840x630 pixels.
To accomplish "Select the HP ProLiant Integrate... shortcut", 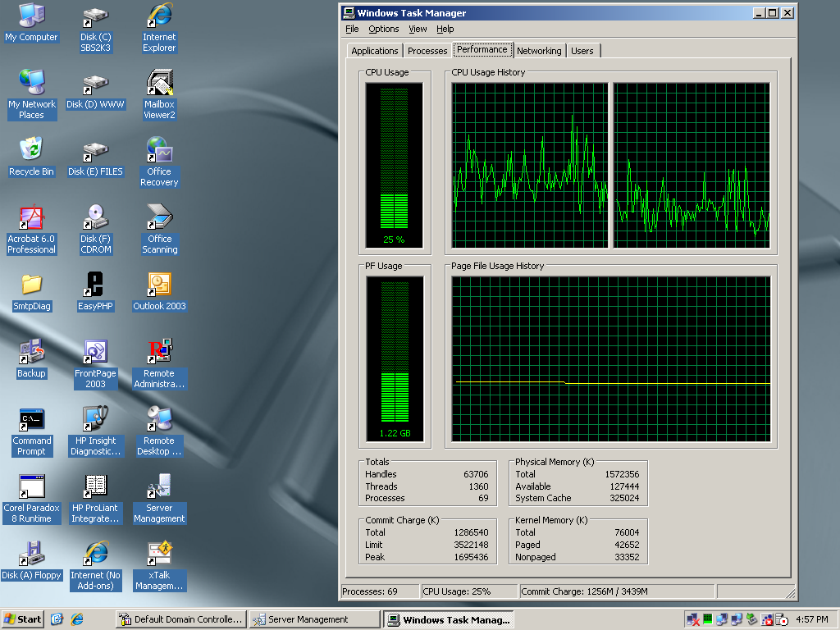I will (x=95, y=500).
